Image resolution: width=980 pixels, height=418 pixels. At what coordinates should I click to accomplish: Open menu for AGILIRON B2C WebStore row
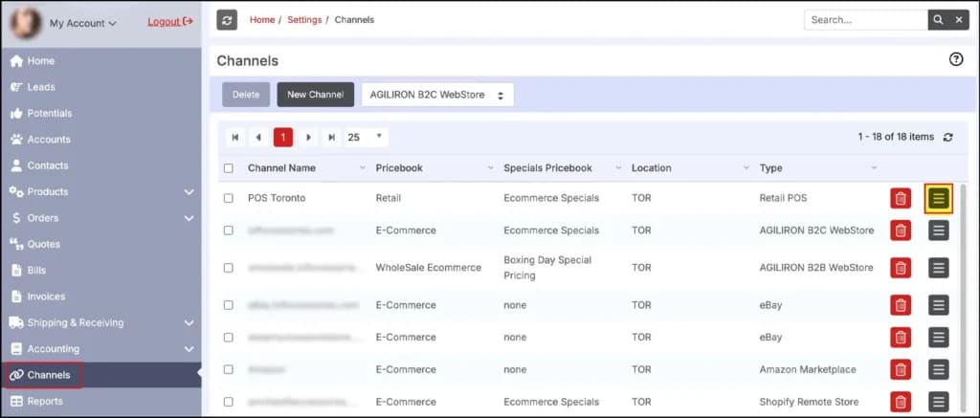[x=938, y=231]
